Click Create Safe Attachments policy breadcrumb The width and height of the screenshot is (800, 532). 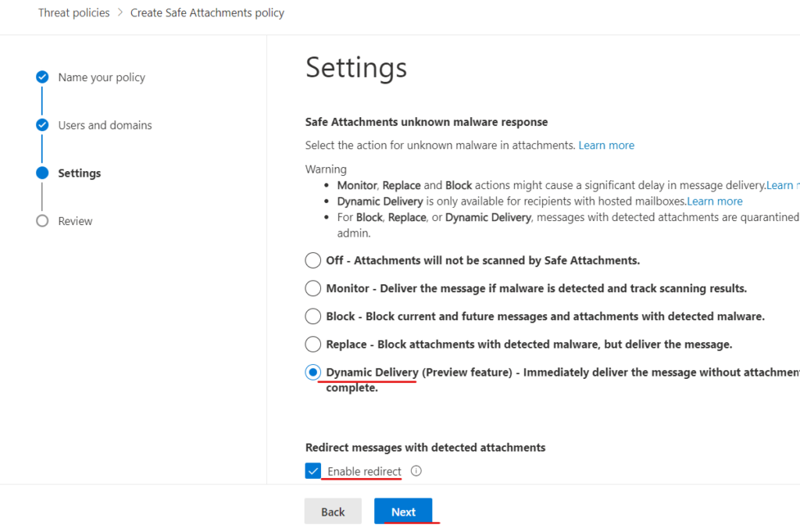click(x=207, y=12)
